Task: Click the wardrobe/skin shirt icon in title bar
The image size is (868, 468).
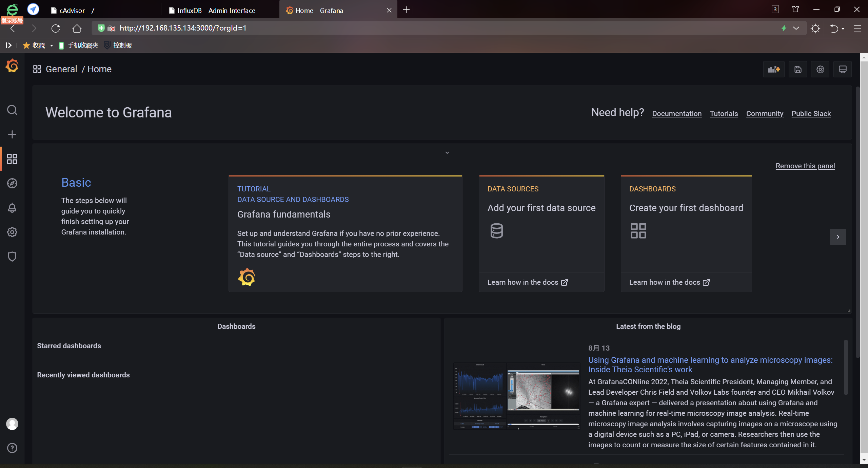Action: click(795, 9)
